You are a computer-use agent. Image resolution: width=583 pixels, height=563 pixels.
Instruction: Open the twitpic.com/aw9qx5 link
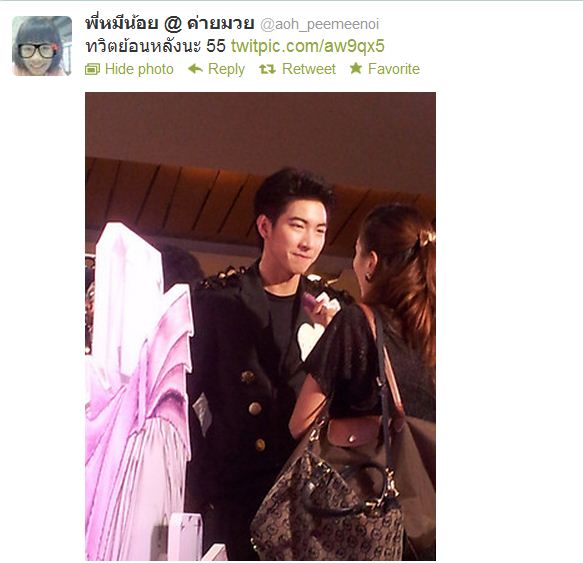tap(307, 46)
